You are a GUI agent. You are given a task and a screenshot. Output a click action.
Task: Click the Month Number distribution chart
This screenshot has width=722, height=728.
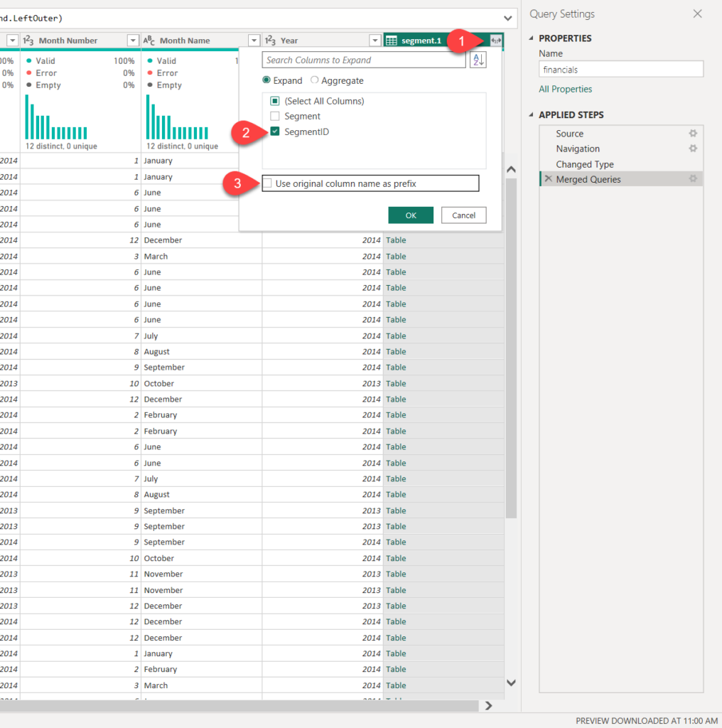[56, 117]
